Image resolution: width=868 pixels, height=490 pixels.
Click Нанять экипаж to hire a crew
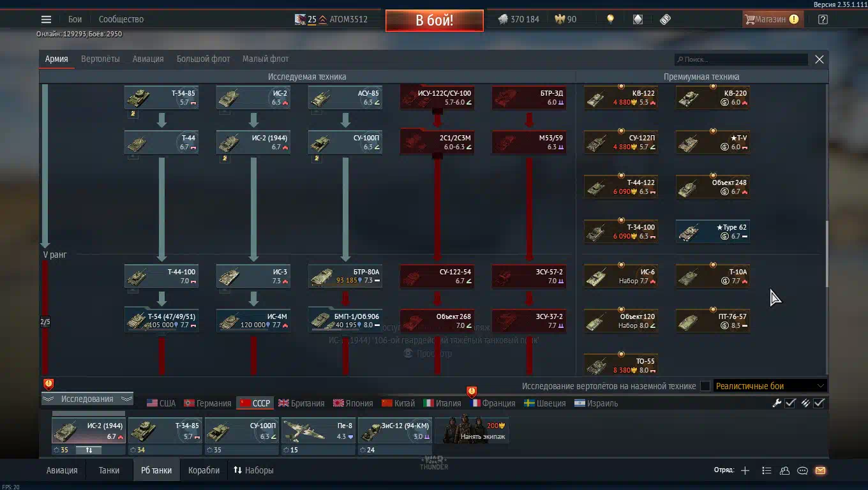[472, 430]
